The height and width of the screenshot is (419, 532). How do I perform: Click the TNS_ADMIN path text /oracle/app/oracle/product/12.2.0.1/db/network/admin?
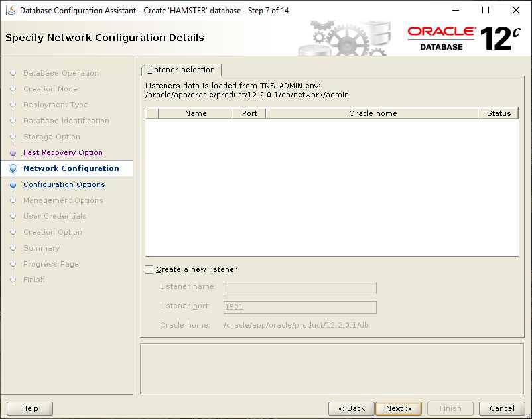click(247, 95)
